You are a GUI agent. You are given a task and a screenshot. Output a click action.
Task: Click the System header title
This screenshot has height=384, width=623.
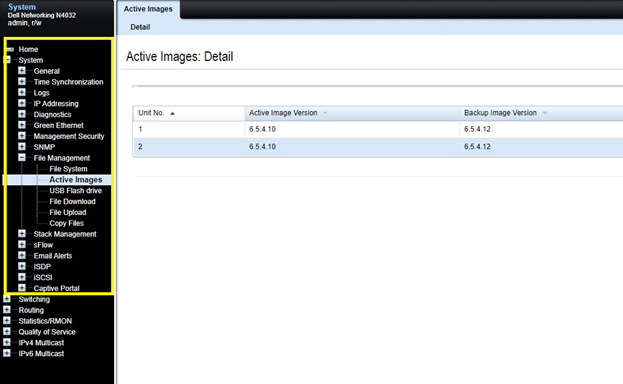coord(22,7)
